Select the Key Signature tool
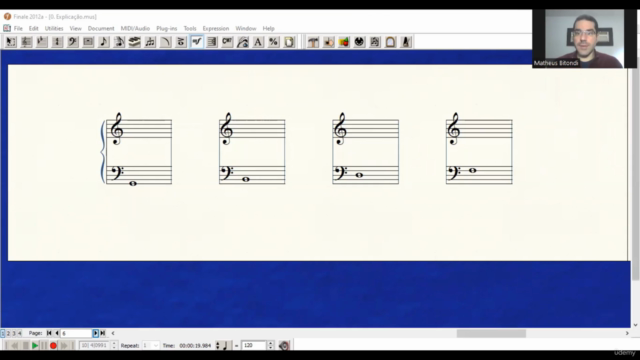The height and width of the screenshot is (360, 640). 42,42
